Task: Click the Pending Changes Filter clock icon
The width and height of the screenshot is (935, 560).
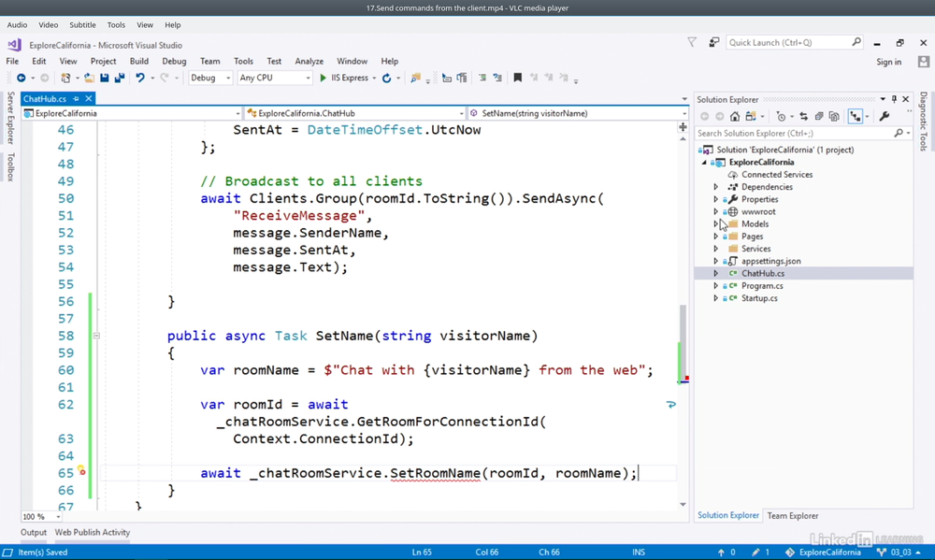Action: point(781,116)
